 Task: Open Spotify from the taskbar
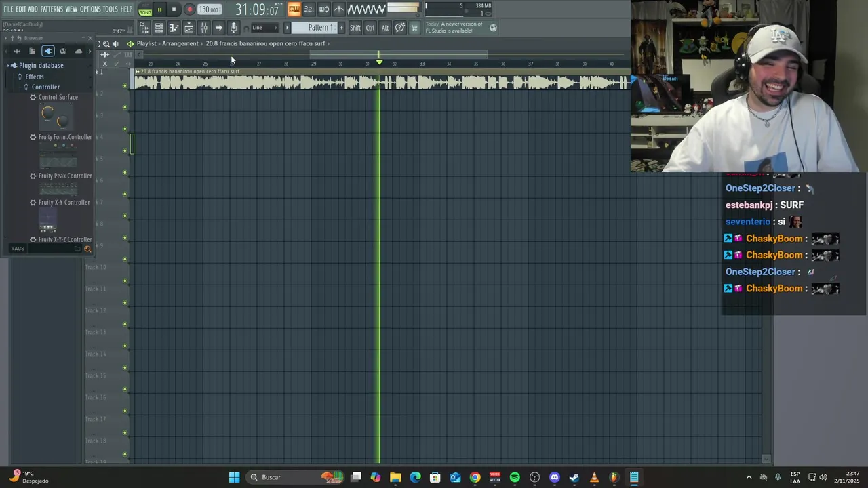(x=515, y=477)
